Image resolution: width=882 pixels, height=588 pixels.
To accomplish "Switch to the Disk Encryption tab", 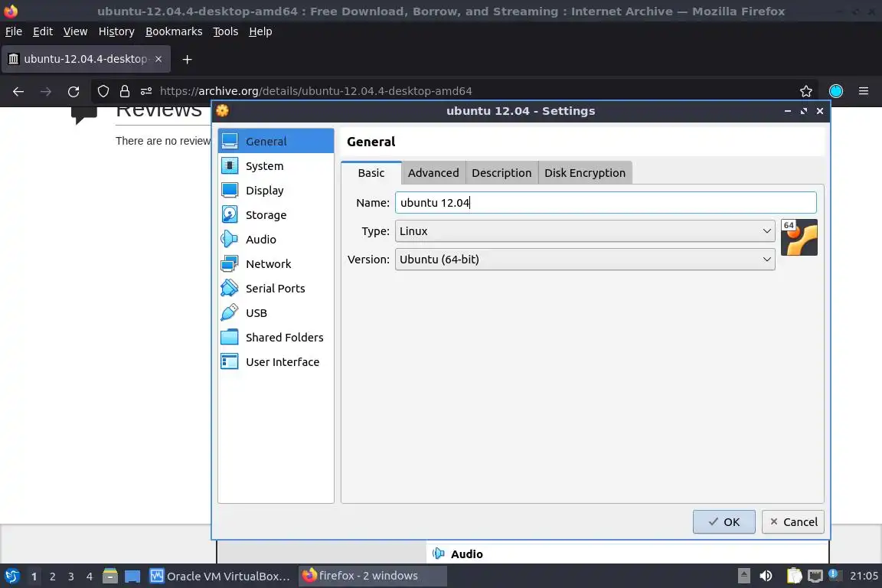I will (x=585, y=173).
